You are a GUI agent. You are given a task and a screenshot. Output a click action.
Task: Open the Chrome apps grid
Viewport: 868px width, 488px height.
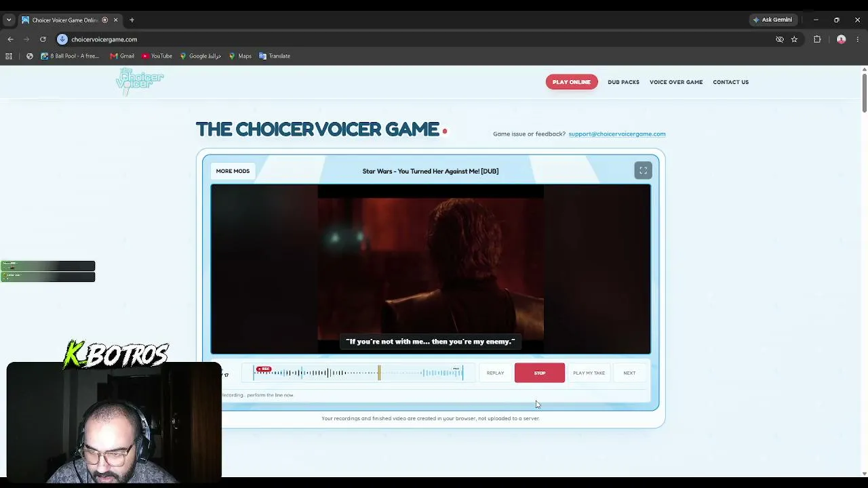click(x=9, y=56)
